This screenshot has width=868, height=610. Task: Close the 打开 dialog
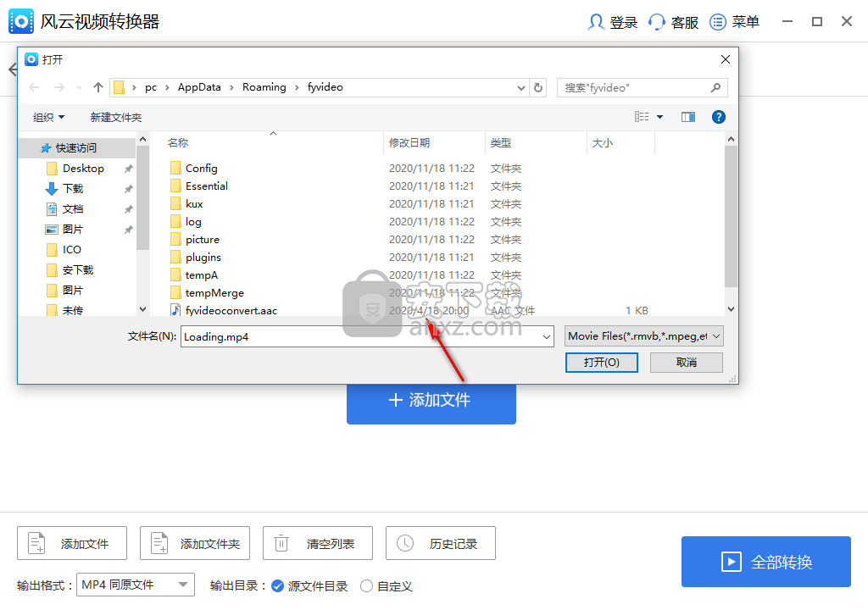click(x=726, y=59)
